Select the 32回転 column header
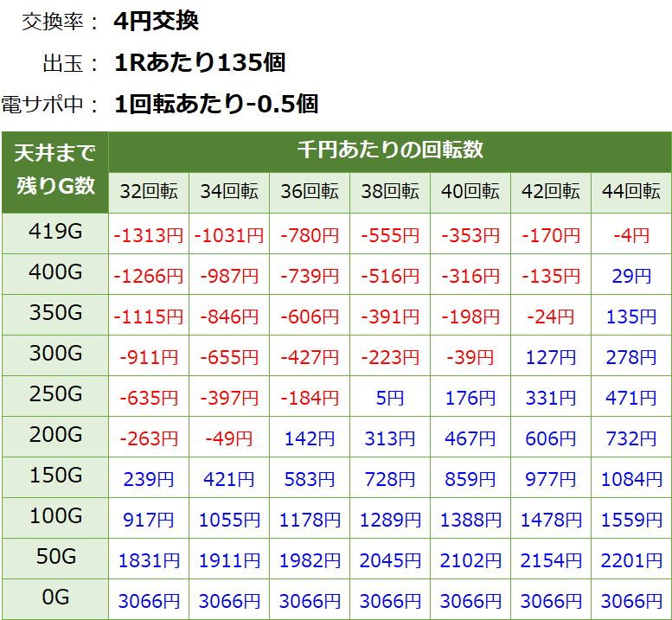 click(x=149, y=192)
